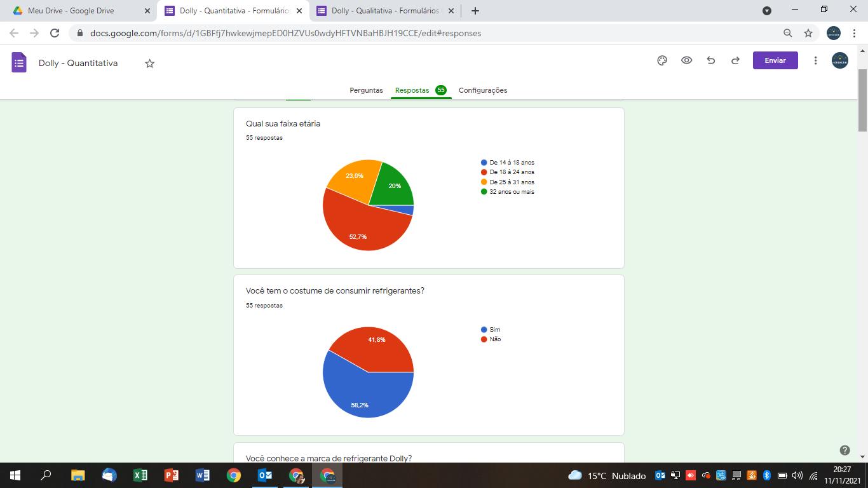Open the help question mark button

(x=844, y=451)
